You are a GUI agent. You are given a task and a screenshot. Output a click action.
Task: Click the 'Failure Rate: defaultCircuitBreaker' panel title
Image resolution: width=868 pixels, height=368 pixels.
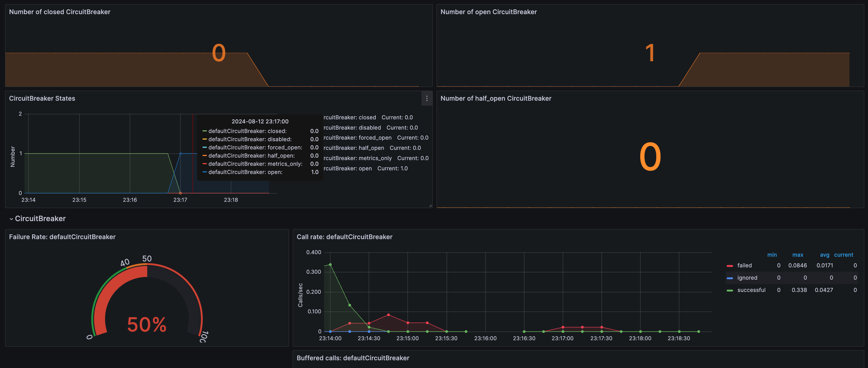(x=62, y=237)
